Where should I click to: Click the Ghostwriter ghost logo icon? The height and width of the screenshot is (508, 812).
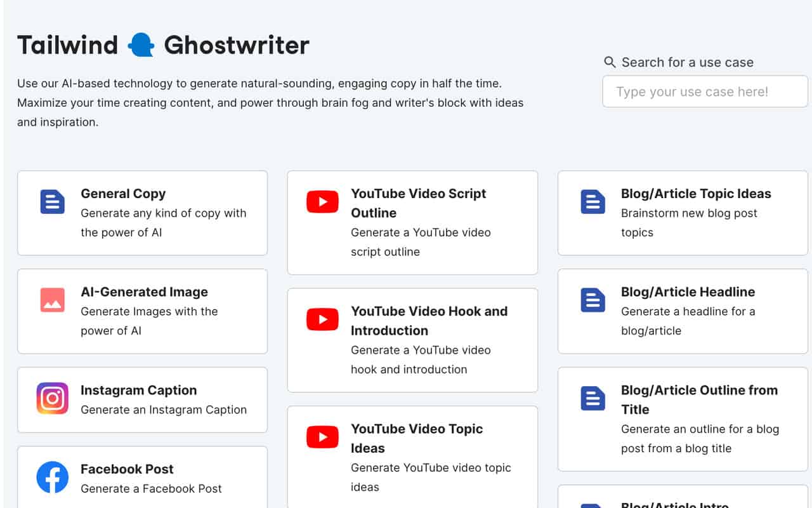pos(141,46)
